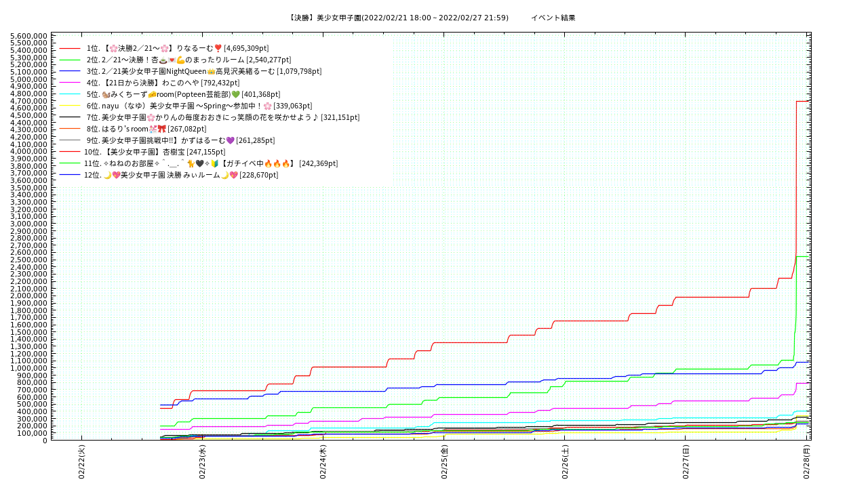The width and height of the screenshot is (868, 488).
Task: Click the 02/25(金) date label on x-axis
Action: coord(444,462)
